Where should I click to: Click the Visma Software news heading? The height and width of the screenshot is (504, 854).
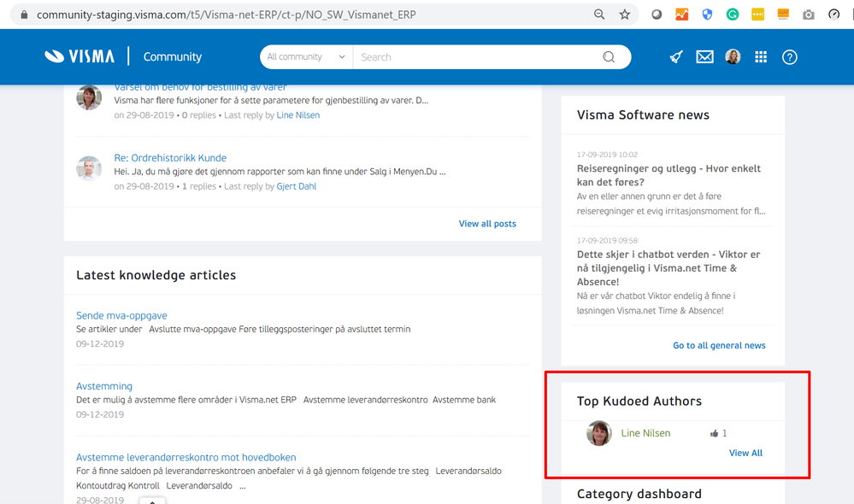(643, 114)
